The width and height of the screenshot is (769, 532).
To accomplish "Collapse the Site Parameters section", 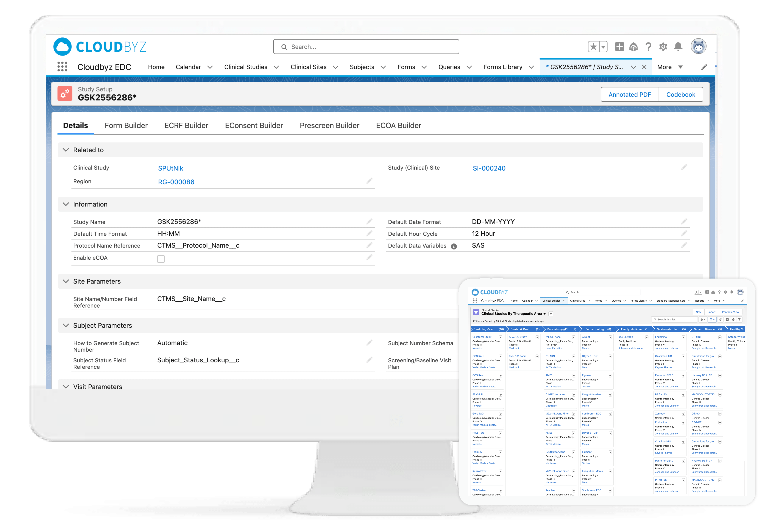I will click(x=66, y=281).
